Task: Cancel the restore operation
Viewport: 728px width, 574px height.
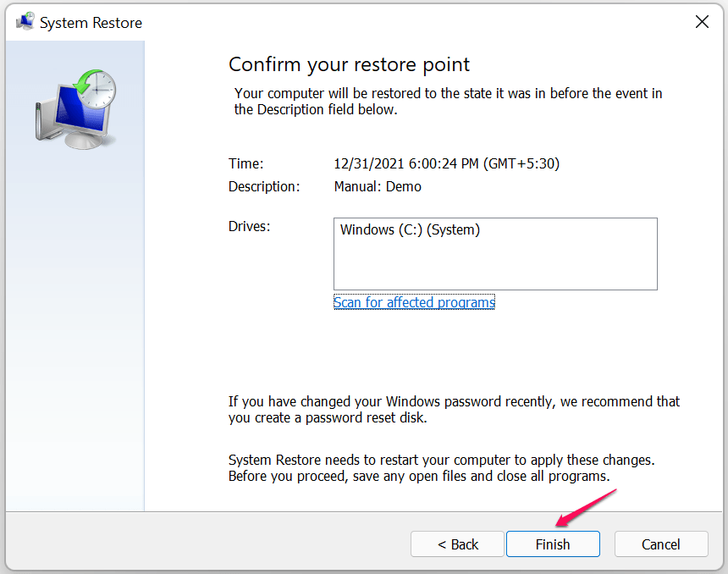Action: [660, 544]
